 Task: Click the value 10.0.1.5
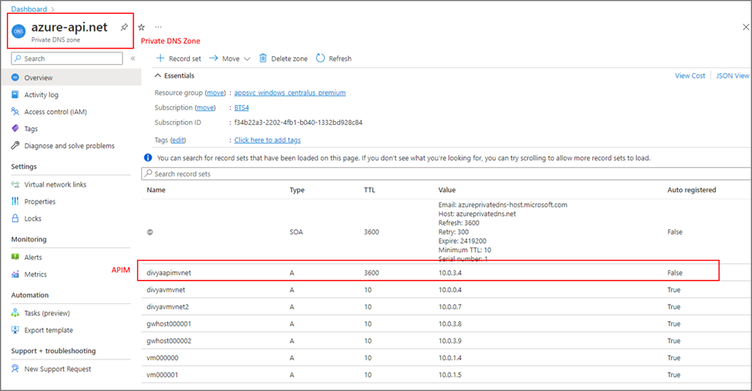click(450, 375)
